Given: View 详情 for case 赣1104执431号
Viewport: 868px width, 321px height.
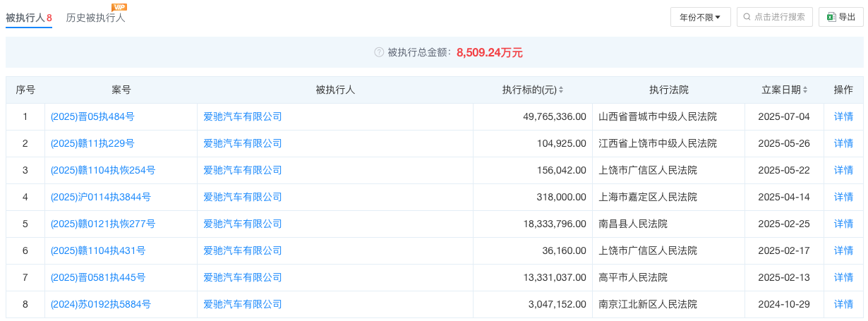Looking at the screenshot, I should click(x=843, y=250).
